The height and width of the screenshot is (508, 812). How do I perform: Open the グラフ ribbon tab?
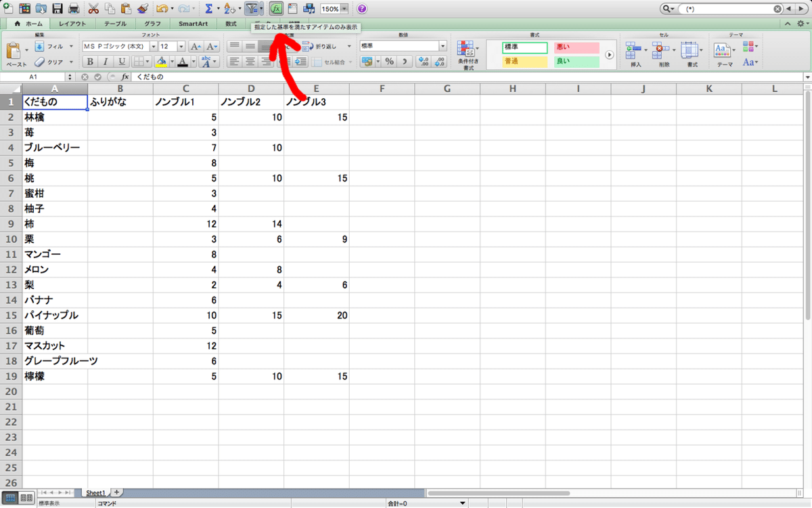[152, 24]
